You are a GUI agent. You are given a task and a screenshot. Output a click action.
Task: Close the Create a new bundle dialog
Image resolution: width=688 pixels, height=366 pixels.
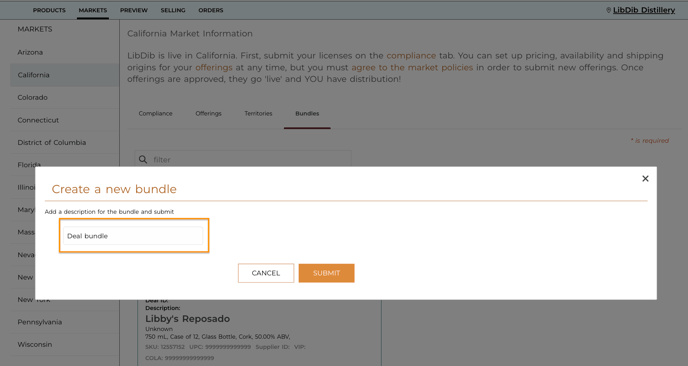pyautogui.click(x=645, y=179)
